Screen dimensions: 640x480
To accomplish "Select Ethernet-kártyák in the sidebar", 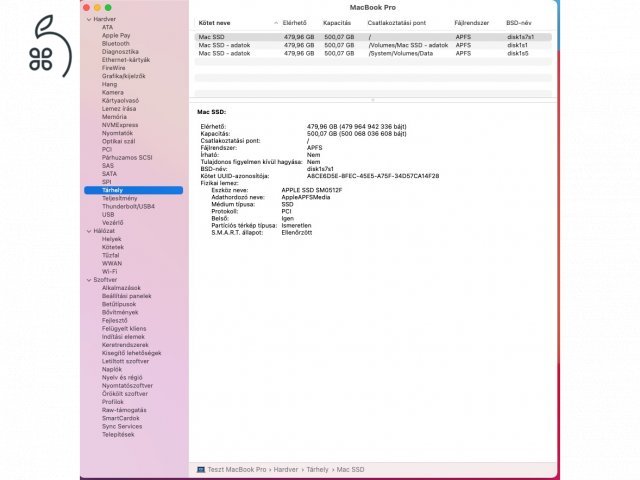I will tap(126, 60).
